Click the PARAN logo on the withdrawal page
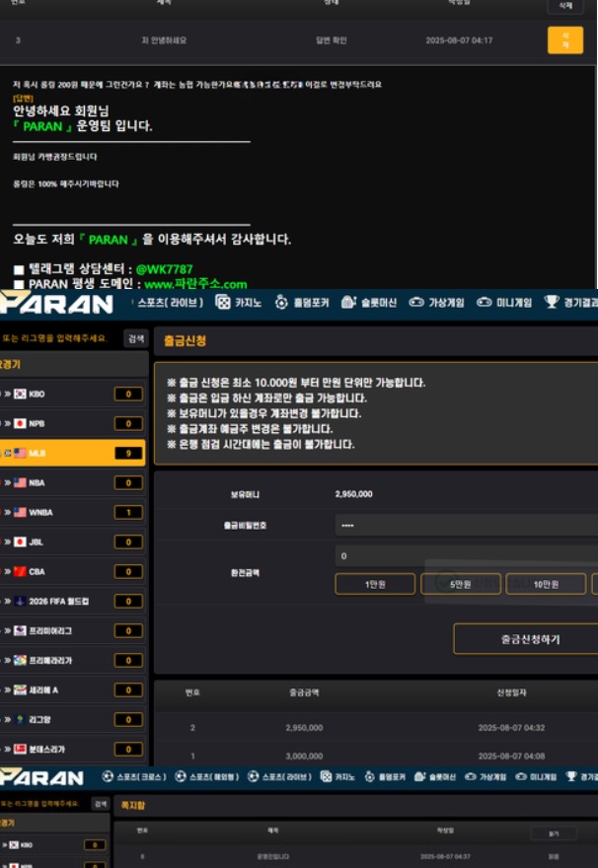The image size is (598, 868). [x=56, y=303]
